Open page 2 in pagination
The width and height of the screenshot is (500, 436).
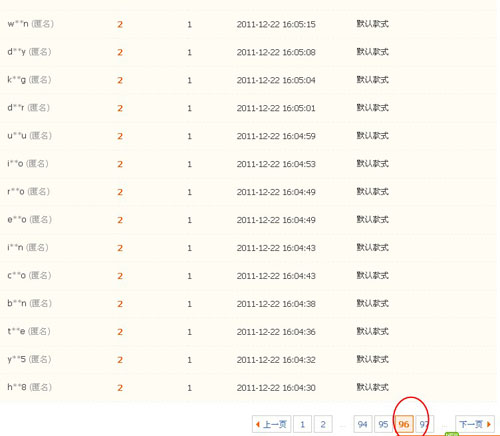(x=323, y=424)
